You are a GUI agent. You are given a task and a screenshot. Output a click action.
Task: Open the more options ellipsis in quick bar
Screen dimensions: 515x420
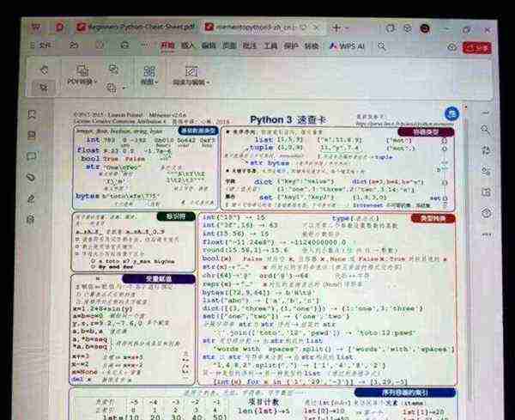[144, 45]
